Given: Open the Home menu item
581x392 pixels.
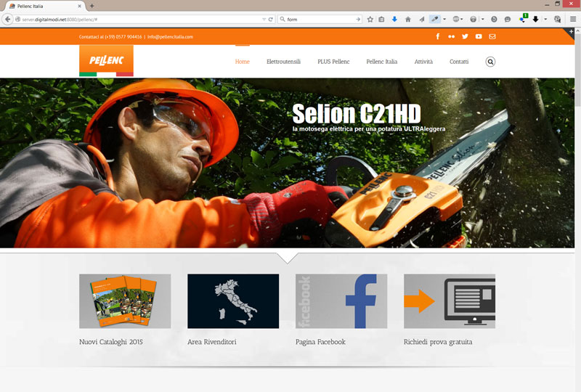Looking at the screenshot, I should tap(243, 62).
